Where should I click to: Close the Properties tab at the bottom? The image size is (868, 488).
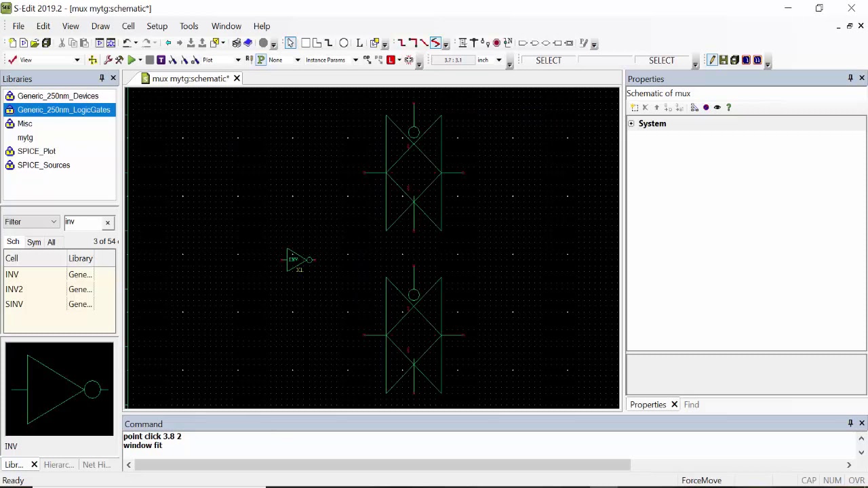click(x=674, y=405)
